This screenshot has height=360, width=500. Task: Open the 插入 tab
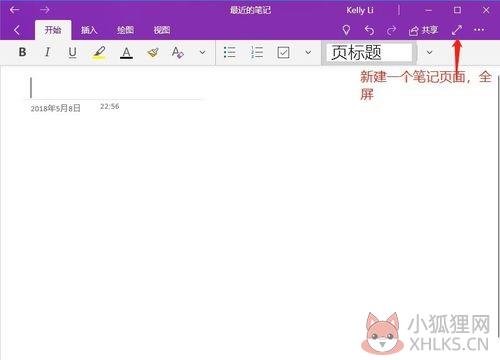(89, 30)
